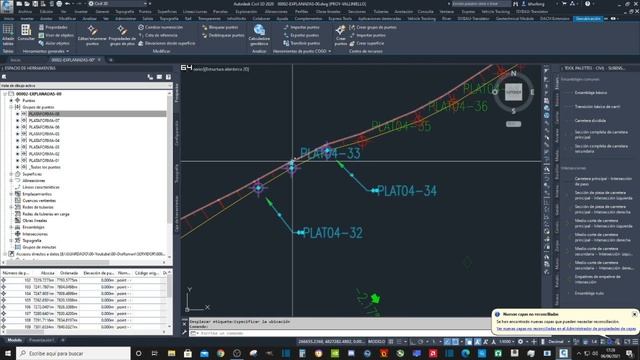Switch to the Anotar ribbon tab
The height and width of the screenshot is (360, 640).
pyautogui.click(x=46, y=19)
